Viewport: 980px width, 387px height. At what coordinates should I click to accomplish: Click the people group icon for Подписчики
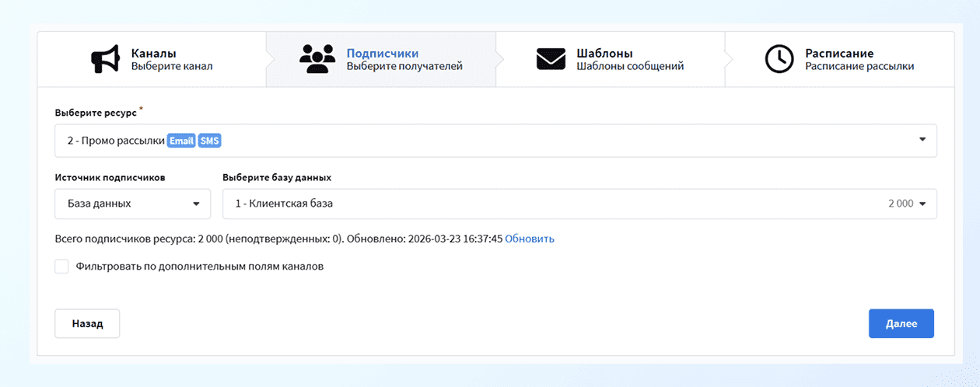tap(317, 60)
